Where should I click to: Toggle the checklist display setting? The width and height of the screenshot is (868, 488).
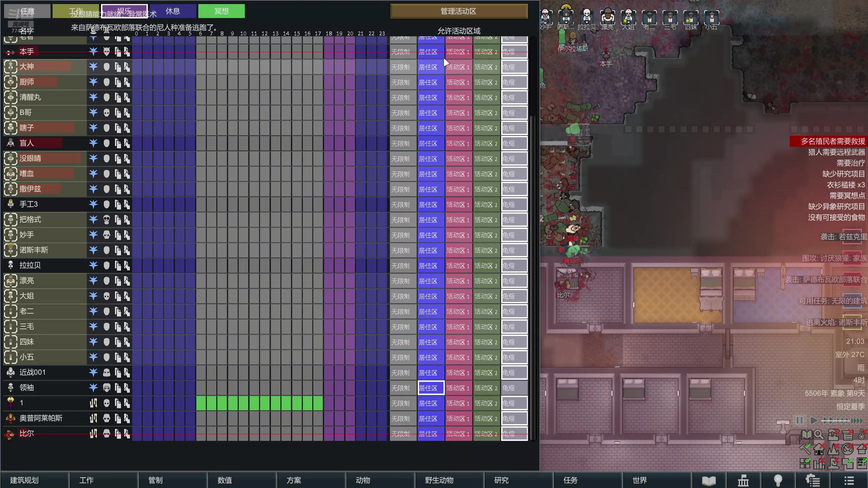coord(862,463)
